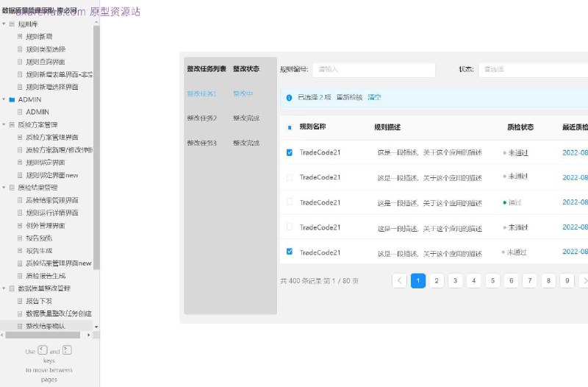Open the 质检方案管理界面 page
This screenshot has height=387, width=588.
52,138
